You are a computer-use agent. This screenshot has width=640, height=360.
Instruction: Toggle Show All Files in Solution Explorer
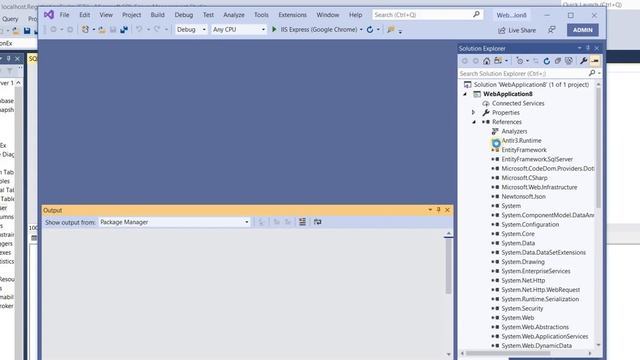click(x=569, y=61)
